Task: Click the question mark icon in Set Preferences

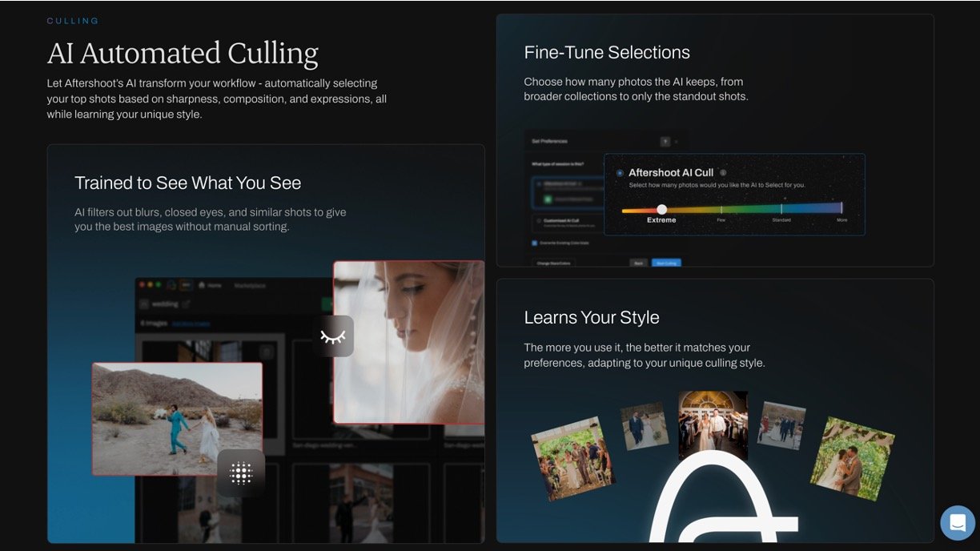Action: click(665, 141)
